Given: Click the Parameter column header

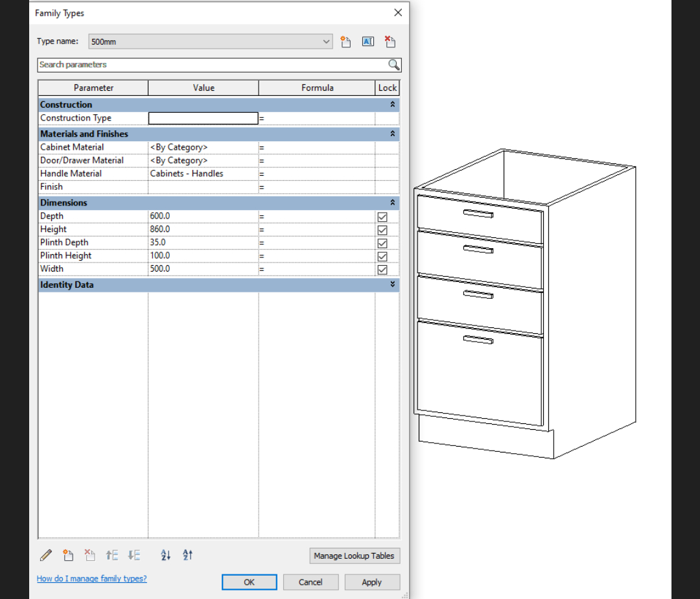Looking at the screenshot, I should point(93,88).
